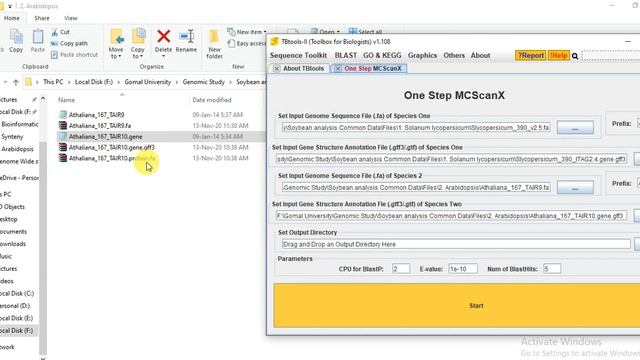Switch to the Home ribbon tab
Screen dimensions: 640x360
click(x=11, y=18)
